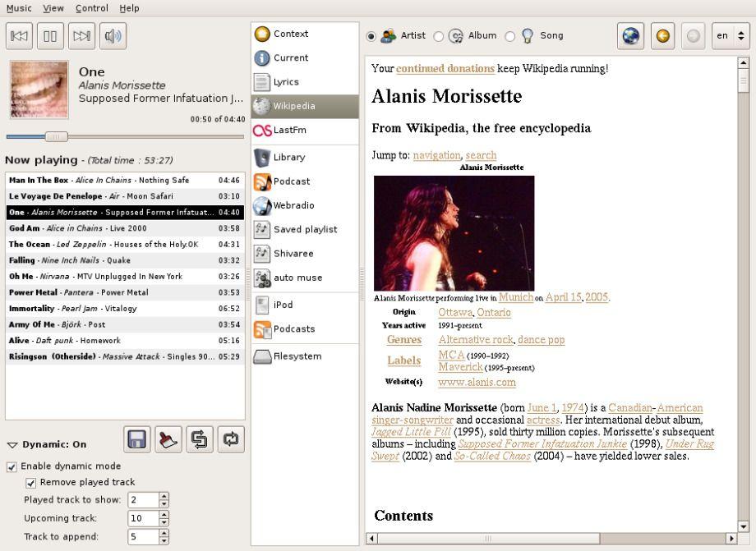Increase Upcoming track spinner value
This screenshot has height=551, width=756.
click(164, 514)
